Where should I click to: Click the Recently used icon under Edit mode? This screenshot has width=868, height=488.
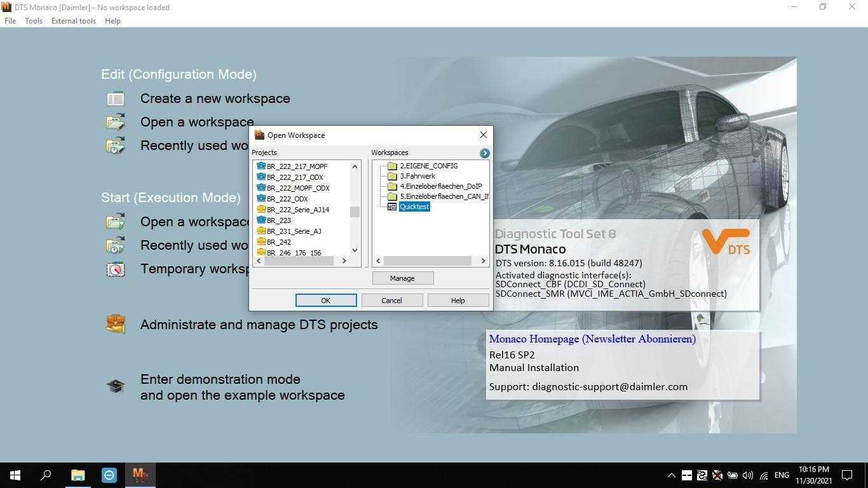(x=116, y=146)
